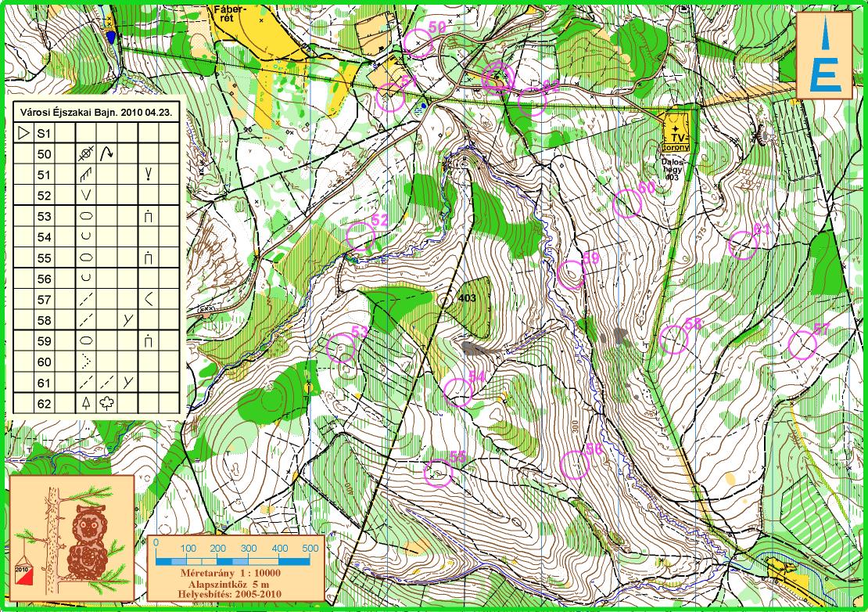
Task: Click the star symbol on the TV tower
Action: point(674,128)
